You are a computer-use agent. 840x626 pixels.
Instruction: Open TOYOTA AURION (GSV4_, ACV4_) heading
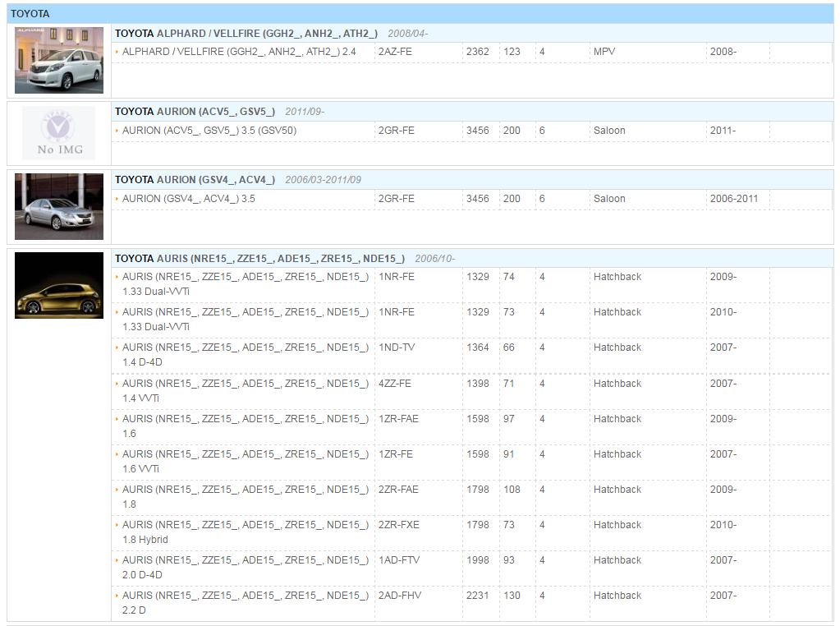pos(195,180)
